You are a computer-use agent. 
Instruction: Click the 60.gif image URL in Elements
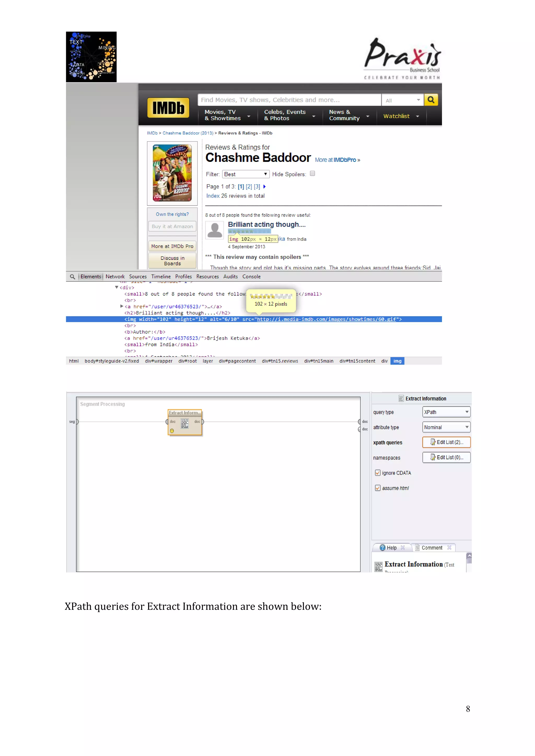[x=326, y=319]
